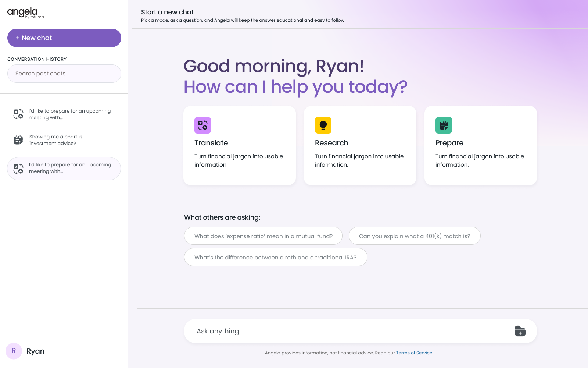Viewport: 588px width, 368px height.
Task: Pick the roth vs traditional IRA suggestion
Action: click(x=276, y=257)
